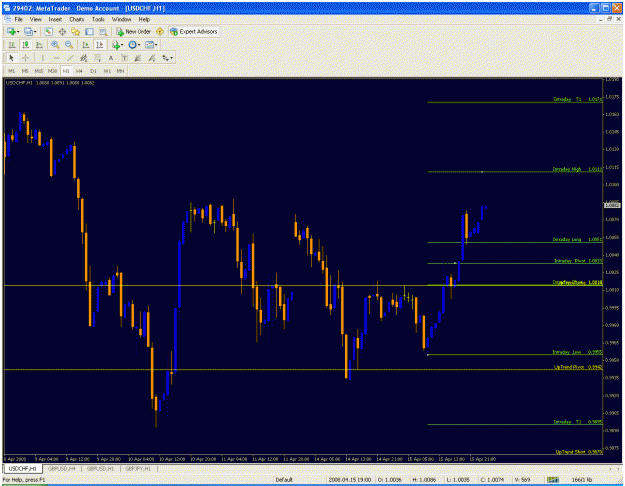Switch to the GBPUSD,H1 chart tab
Image resolution: width=625 pixels, height=486 pixels.
coord(100,468)
